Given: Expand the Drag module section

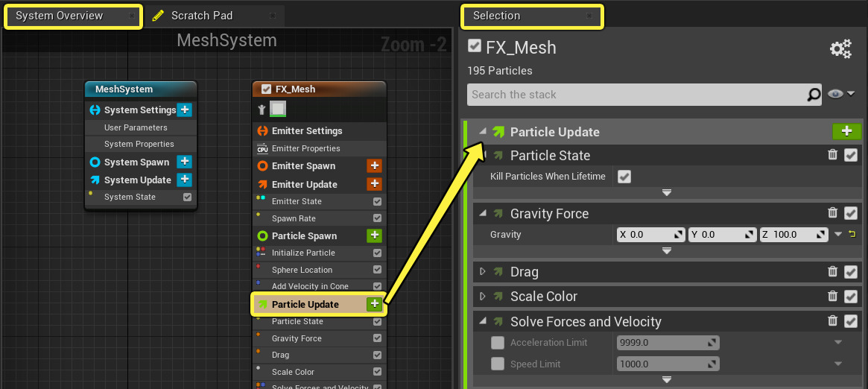Looking at the screenshot, I should pos(482,272).
